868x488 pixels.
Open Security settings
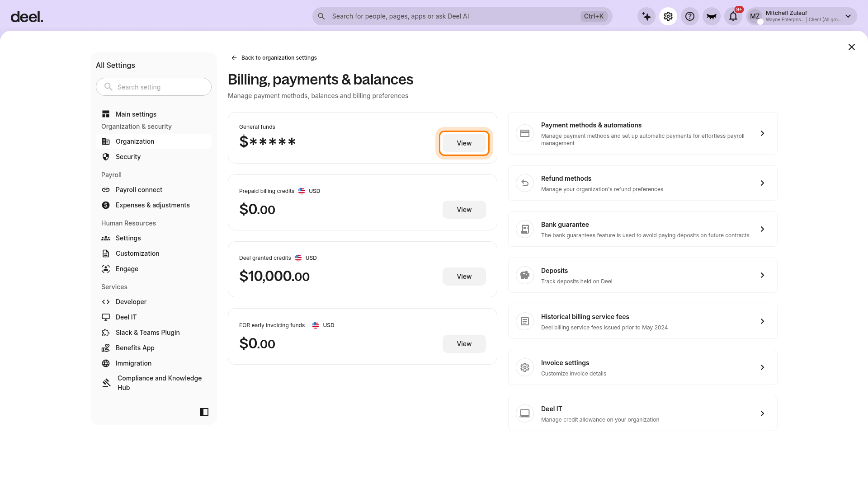pos(154,157)
